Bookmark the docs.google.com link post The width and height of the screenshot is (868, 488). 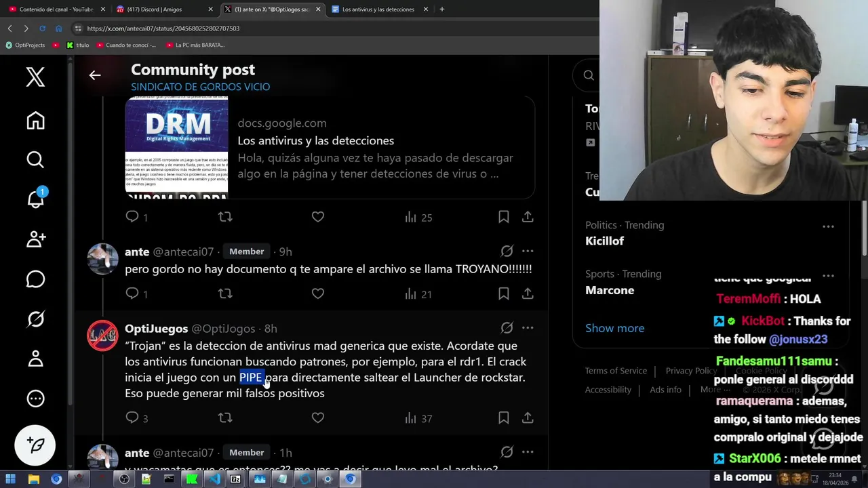pyautogui.click(x=503, y=217)
